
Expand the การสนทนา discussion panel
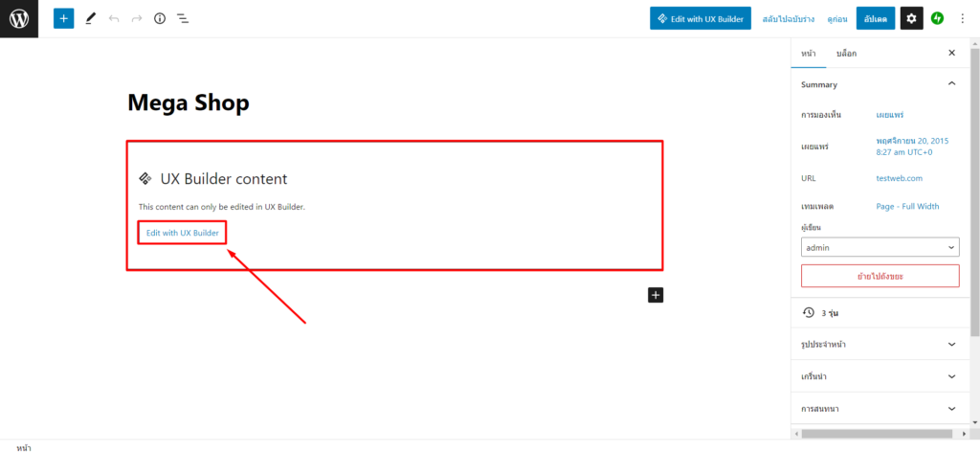pos(880,409)
